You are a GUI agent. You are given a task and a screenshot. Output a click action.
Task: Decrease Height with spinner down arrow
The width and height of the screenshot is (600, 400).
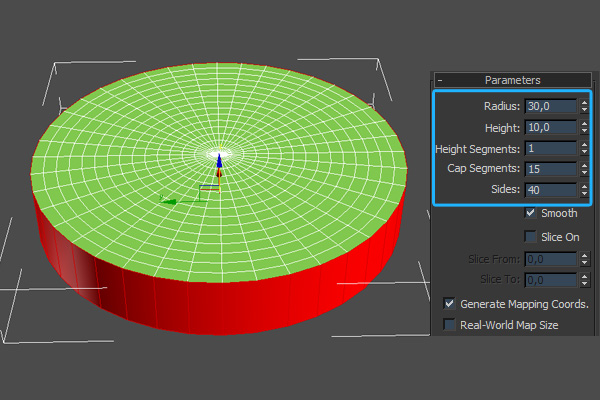584,132
